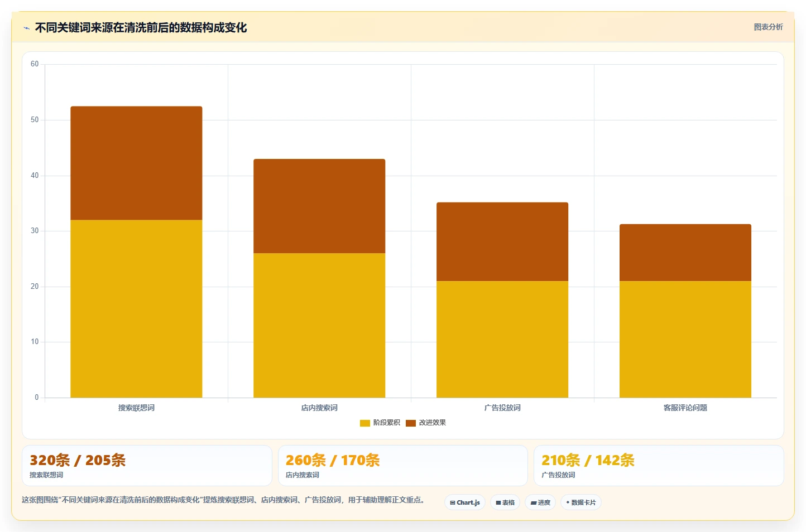Click the y-axis value 60

(35, 64)
